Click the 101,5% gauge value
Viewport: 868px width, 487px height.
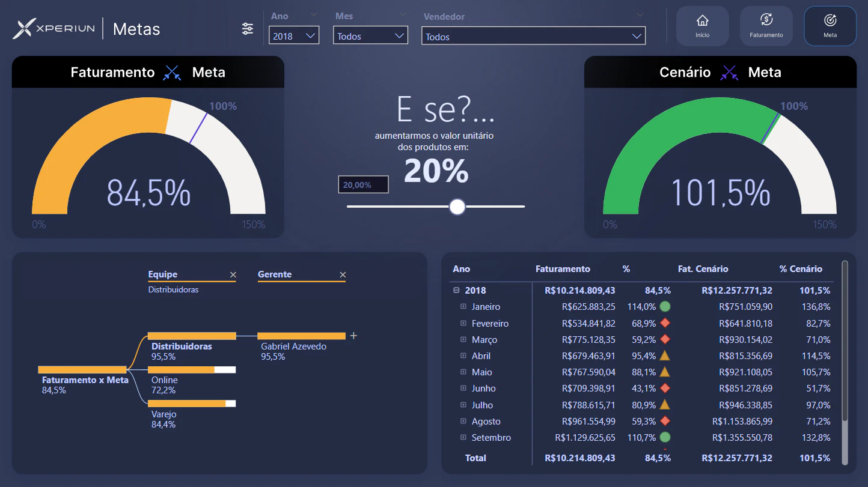pyautogui.click(x=720, y=193)
